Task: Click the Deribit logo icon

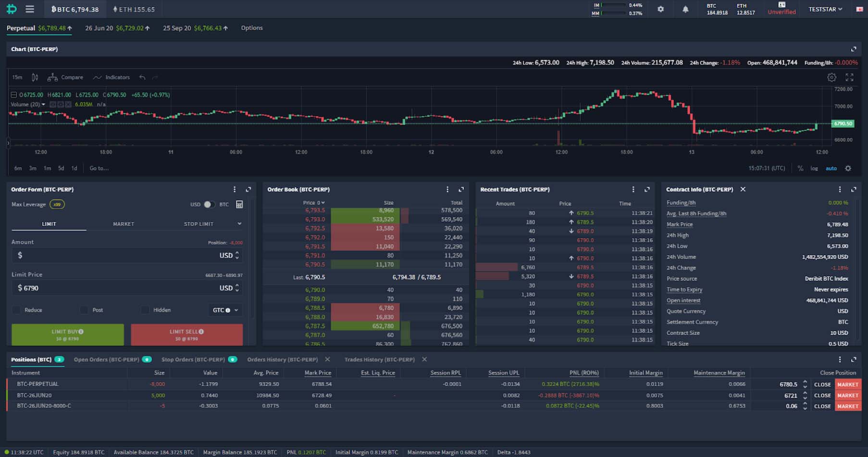Action: pyautogui.click(x=12, y=9)
